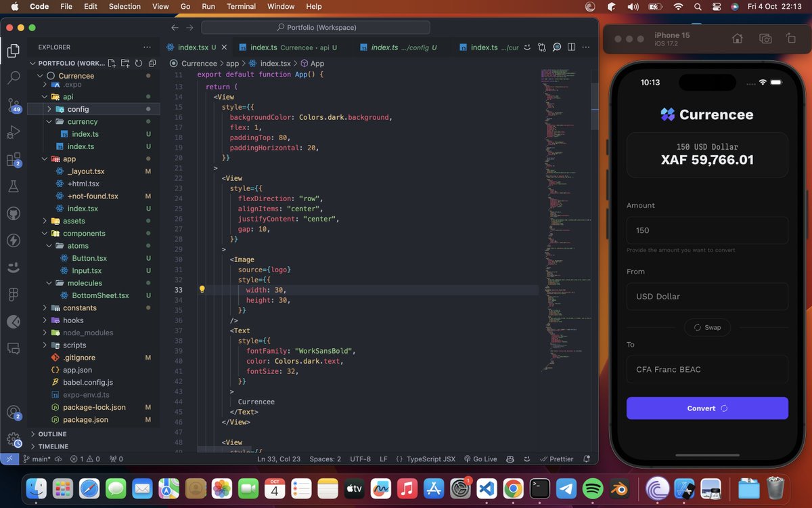Open Telegram from the Dock
This screenshot has width=812, height=508.
[566, 487]
